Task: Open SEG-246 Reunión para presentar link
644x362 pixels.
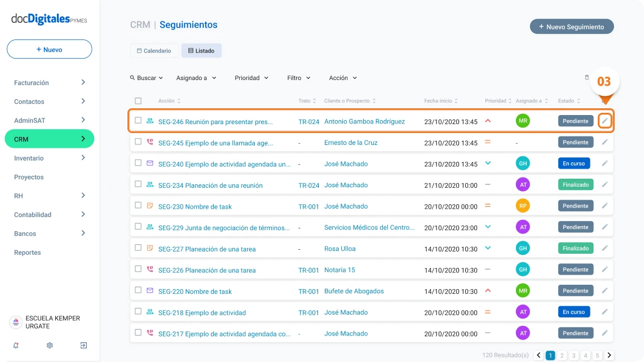Action: pyautogui.click(x=215, y=122)
